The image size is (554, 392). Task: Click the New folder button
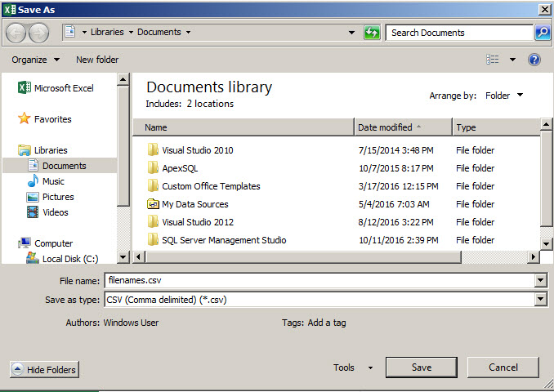tap(97, 60)
